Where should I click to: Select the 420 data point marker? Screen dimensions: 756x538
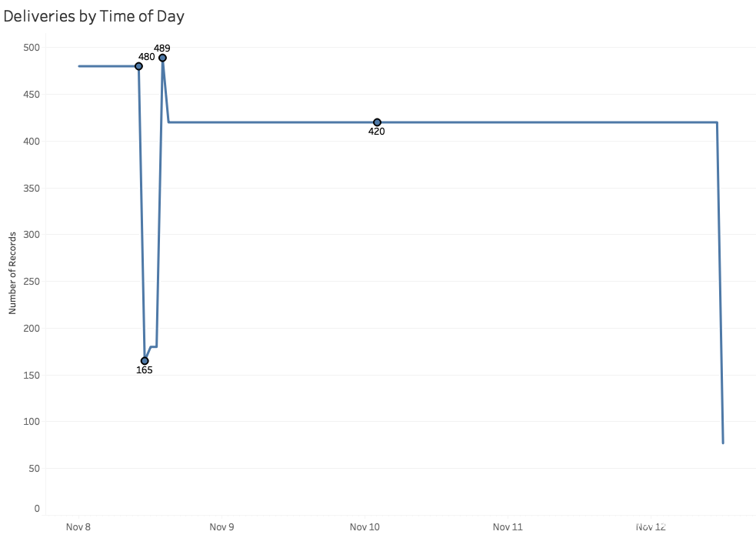[377, 122]
